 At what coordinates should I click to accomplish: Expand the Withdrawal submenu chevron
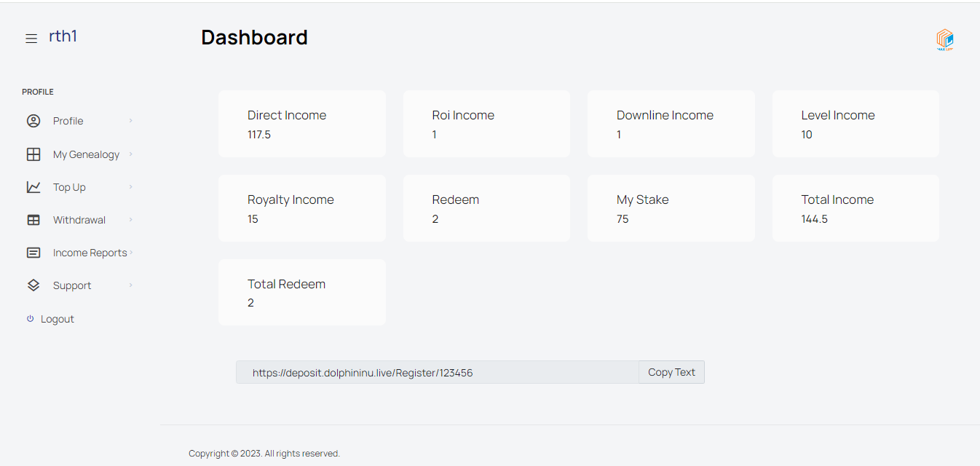[x=131, y=220]
